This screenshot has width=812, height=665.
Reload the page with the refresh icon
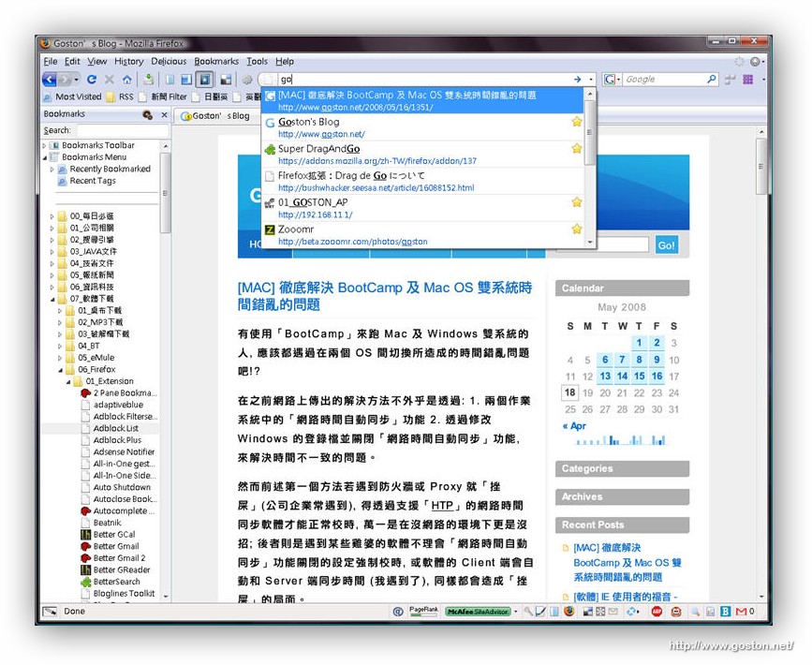click(92, 80)
